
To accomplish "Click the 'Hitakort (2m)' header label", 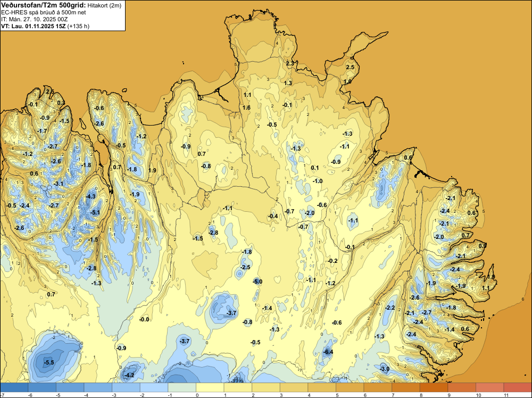I will (104, 5).
